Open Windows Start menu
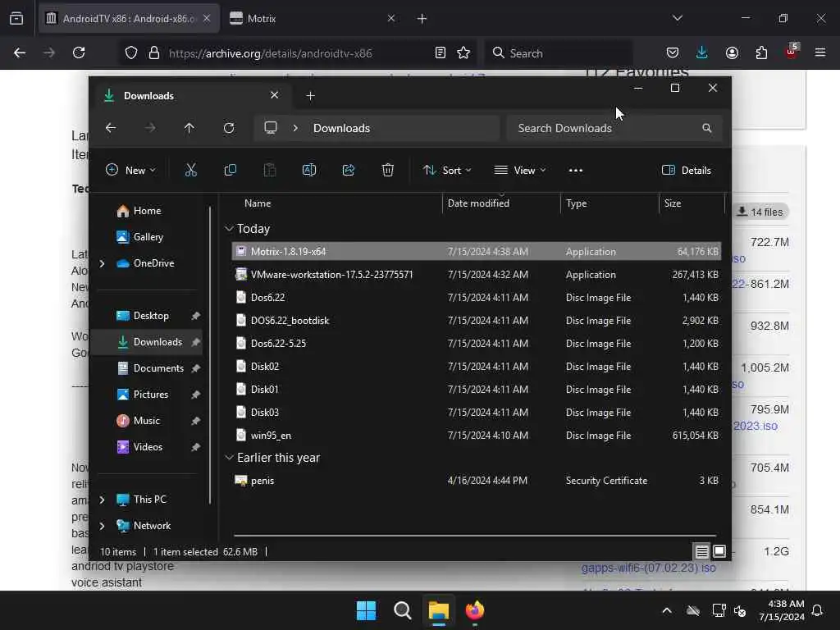840x630 pixels. (x=367, y=610)
